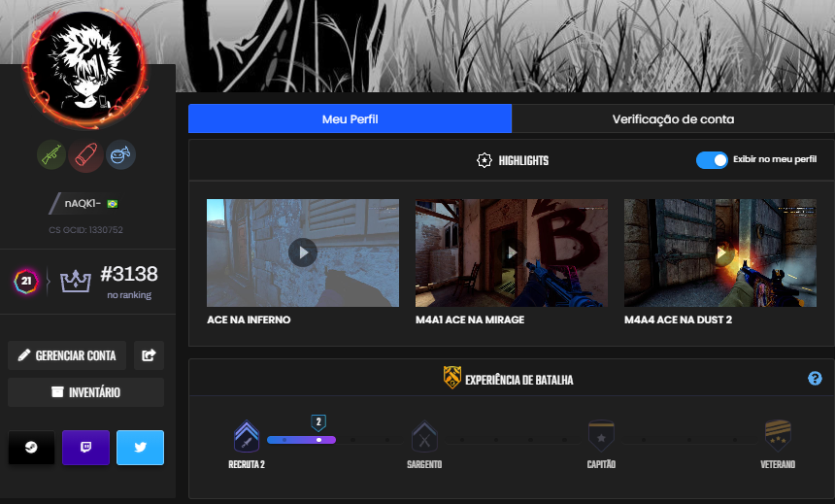Toggle Exibir no meu perfil switch
The height and width of the screenshot is (504, 835).
pyautogui.click(x=712, y=160)
